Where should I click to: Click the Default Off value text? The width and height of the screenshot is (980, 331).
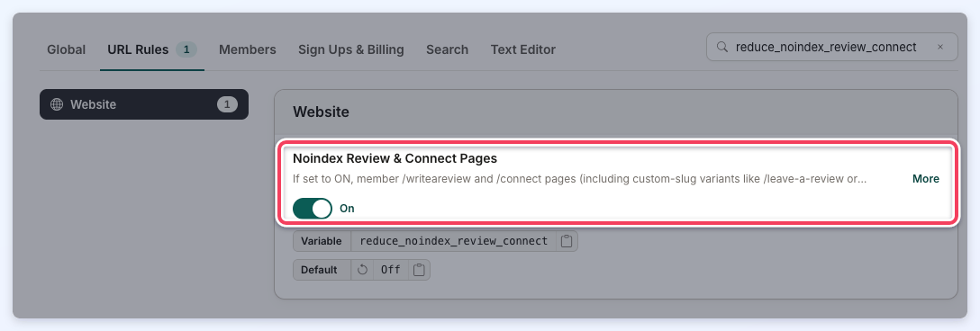click(x=391, y=271)
